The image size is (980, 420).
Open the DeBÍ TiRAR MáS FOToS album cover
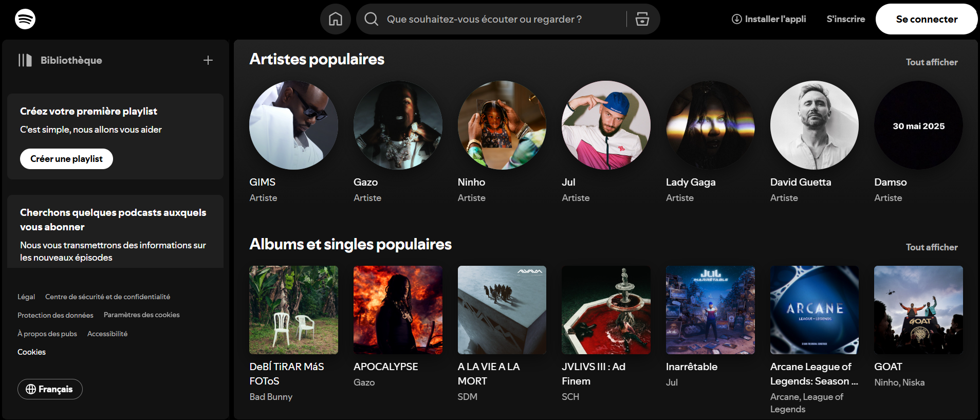coord(293,310)
